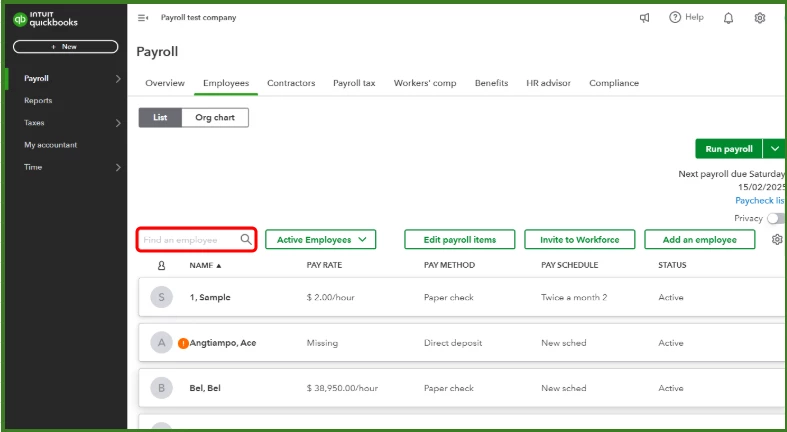Screen dimensions: 787x432
Task: Open the Overview tab
Action: (x=165, y=83)
